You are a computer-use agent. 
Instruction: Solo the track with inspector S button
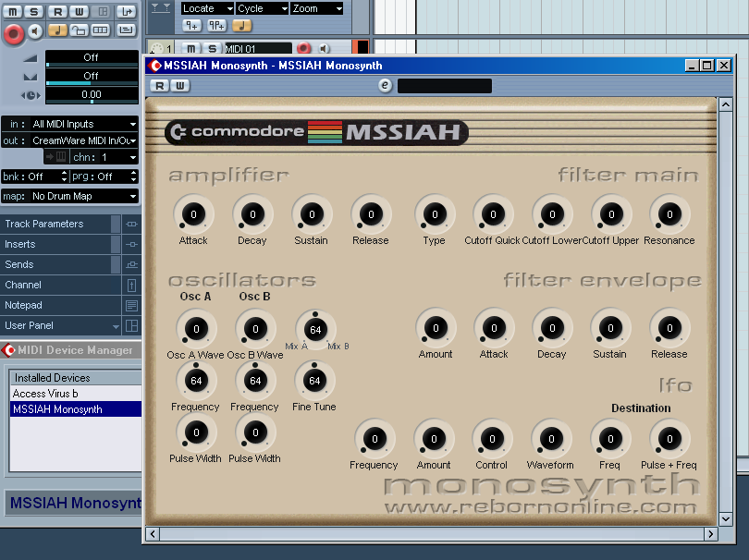[x=33, y=11]
